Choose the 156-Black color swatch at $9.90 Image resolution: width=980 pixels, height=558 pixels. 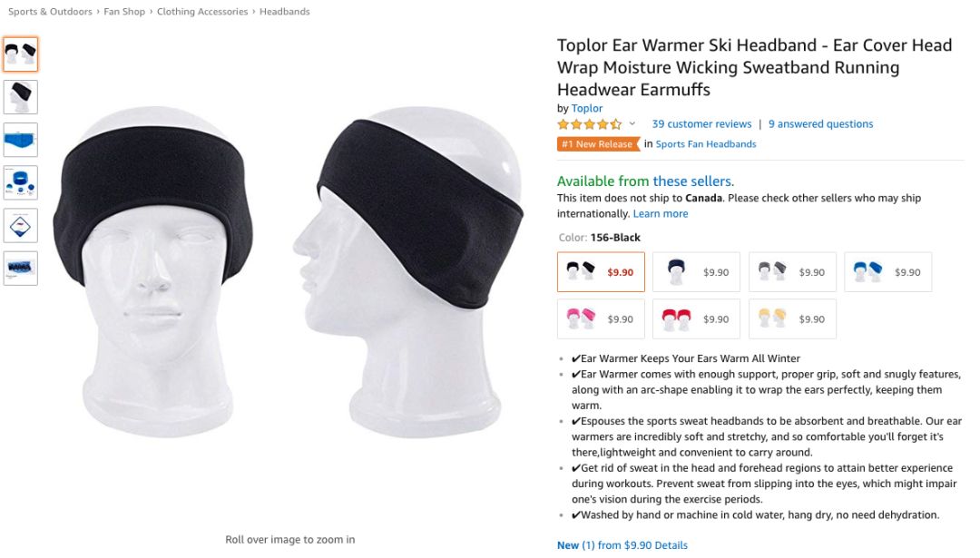coord(601,272)
